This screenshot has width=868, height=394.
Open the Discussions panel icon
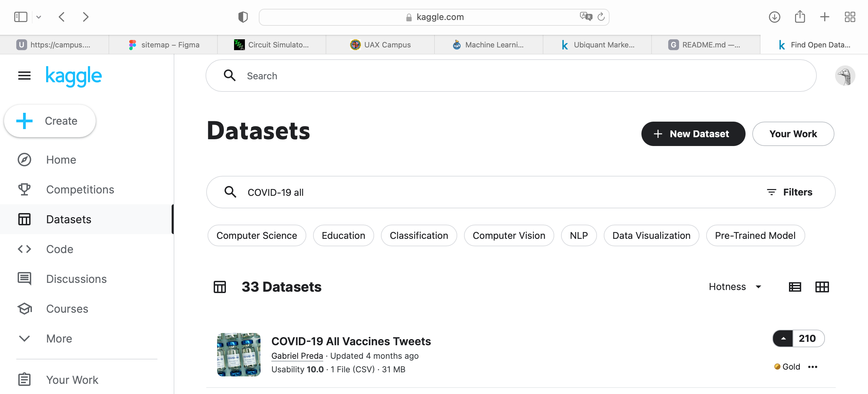click(24, 279)
